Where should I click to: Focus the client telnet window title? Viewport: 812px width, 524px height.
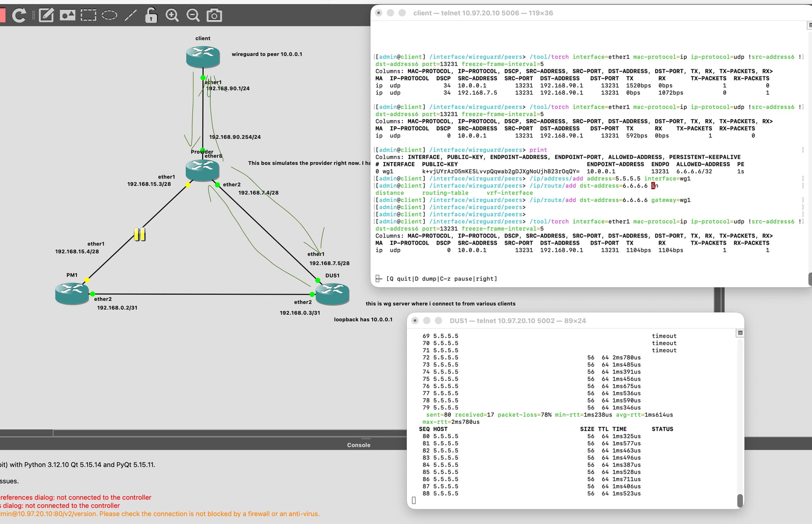(x=483, y=13)
